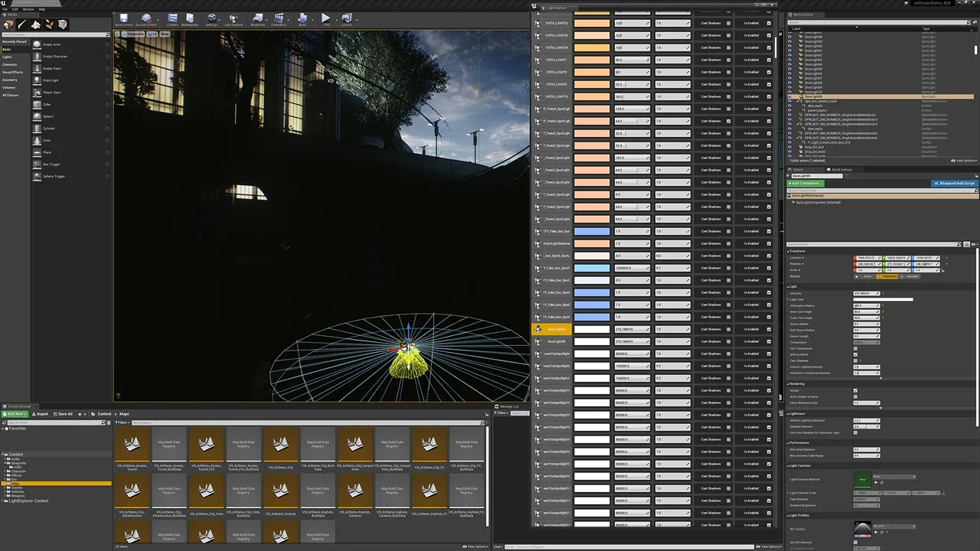Switch to the Lights tab in Modes panel

click(8, 57)
